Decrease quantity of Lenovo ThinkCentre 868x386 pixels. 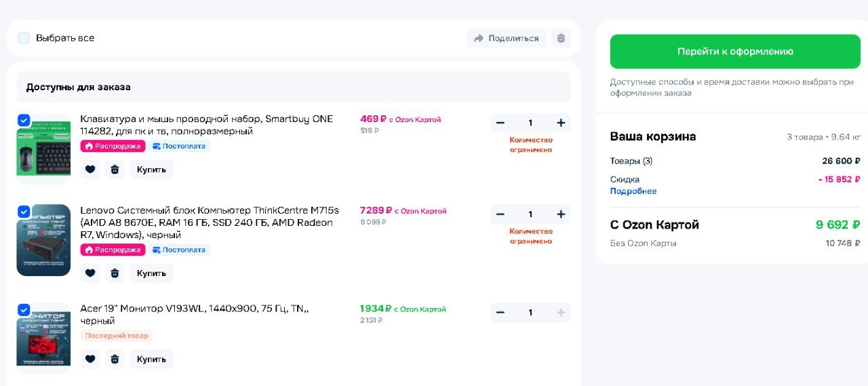(500, 214)
